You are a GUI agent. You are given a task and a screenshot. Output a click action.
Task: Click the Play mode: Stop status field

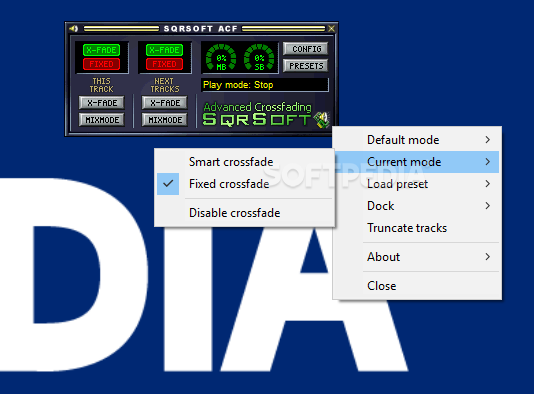click(x=265, y=85)
